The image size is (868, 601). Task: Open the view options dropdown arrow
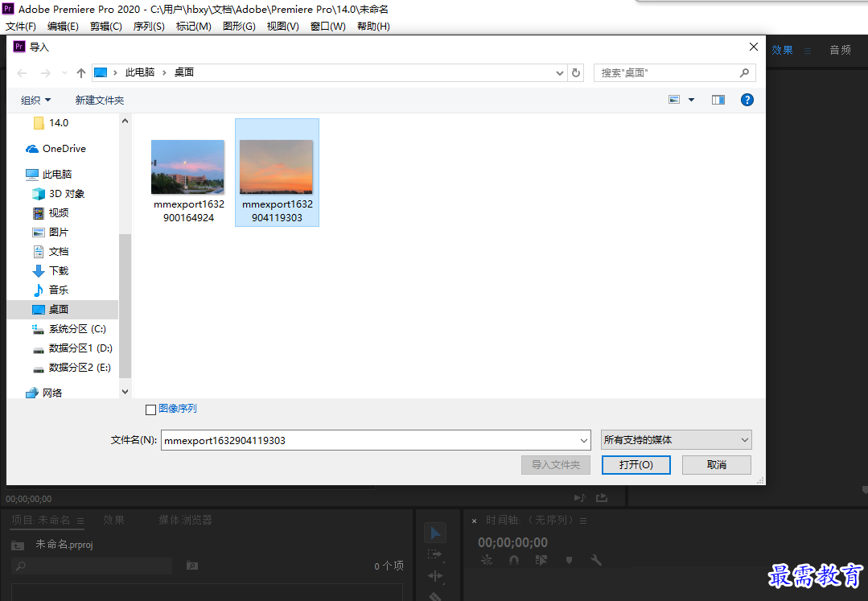click(691, 100)
